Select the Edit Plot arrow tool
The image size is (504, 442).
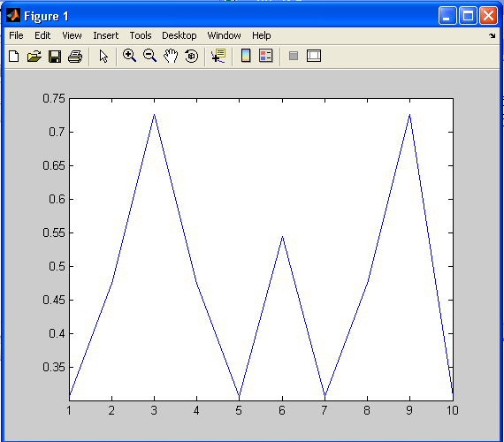coord(103,57)
